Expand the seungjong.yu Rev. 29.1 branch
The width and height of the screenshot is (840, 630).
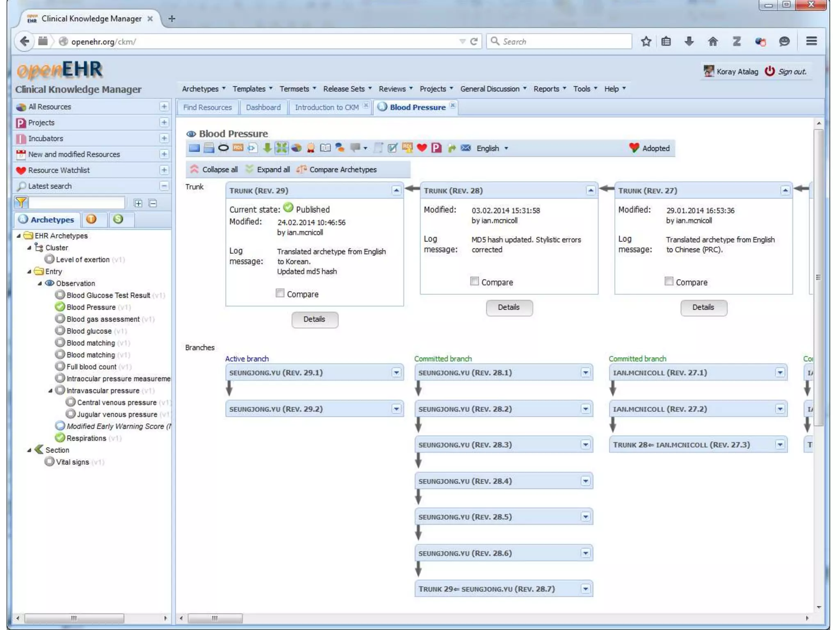click(396, 373)
